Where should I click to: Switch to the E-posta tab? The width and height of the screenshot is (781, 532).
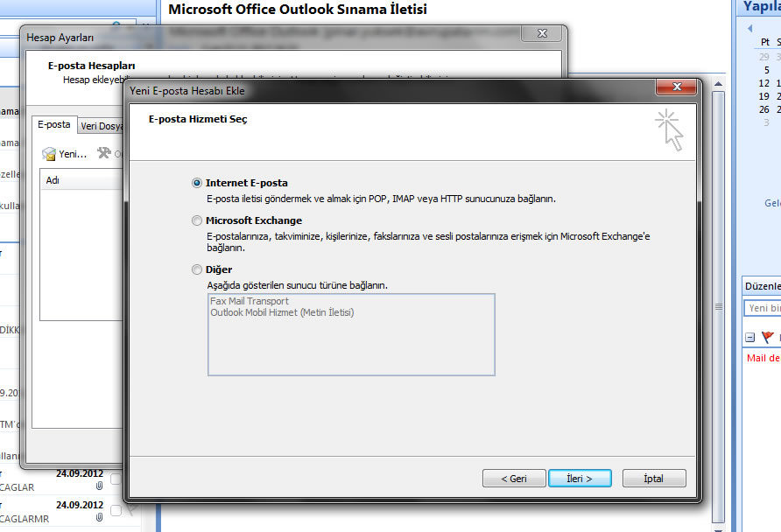tap(54, 125)
